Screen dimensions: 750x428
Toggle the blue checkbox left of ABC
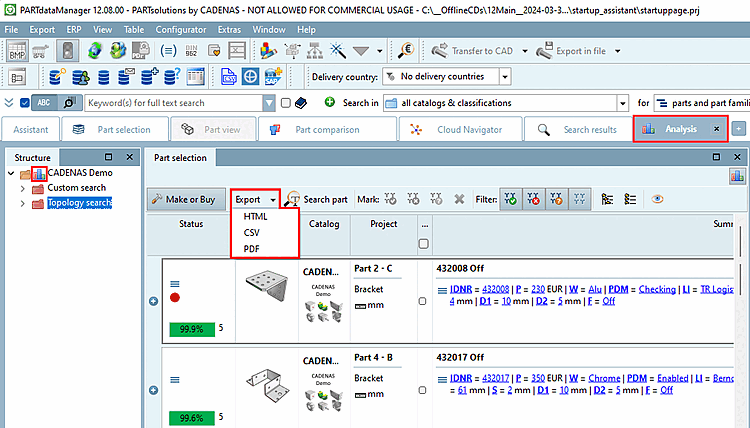(x=25, y=103)
